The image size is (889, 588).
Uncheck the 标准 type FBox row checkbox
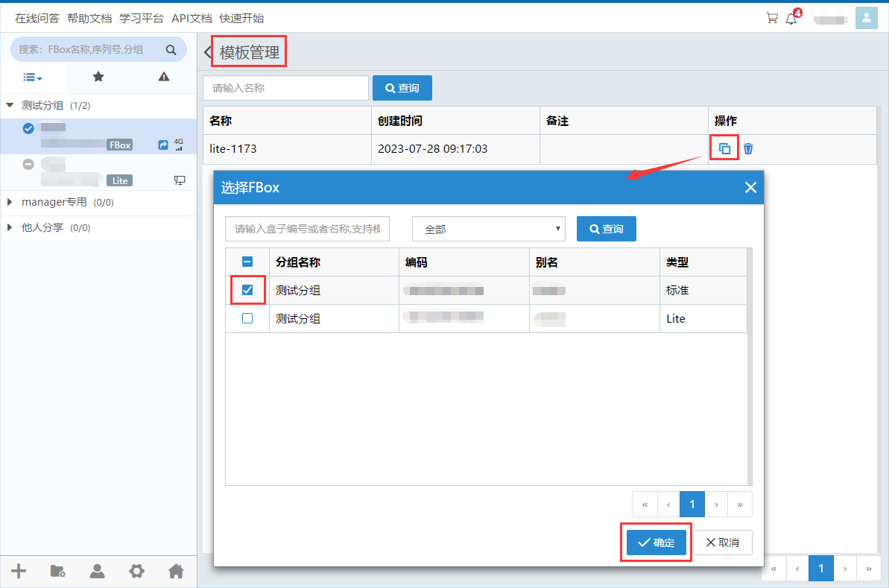247,290
